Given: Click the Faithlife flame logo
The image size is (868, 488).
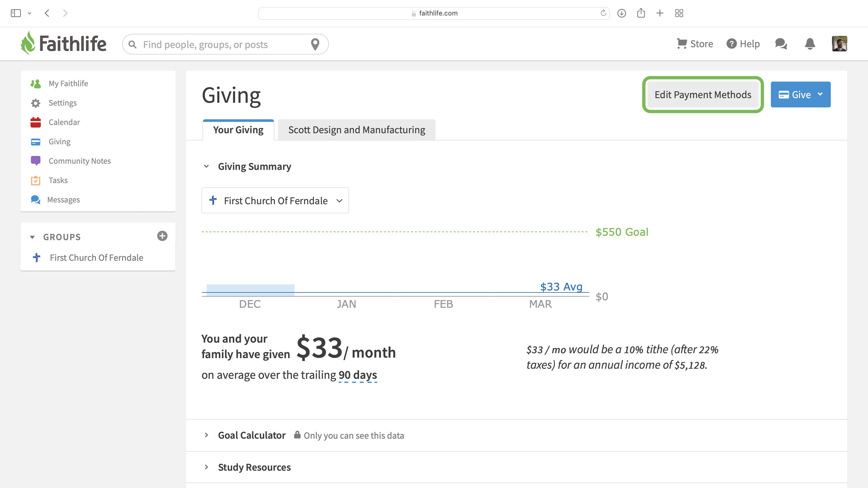Looking at the screenshot, I should [x=28, y=43].
